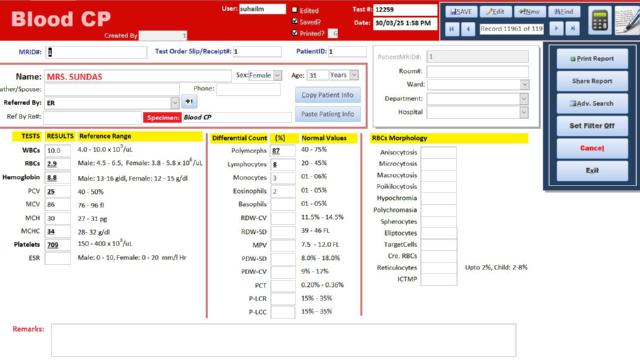The height and width of the screenshot is (360, 640).
Task: Go to the next record arrow
Action: (556, 29)
